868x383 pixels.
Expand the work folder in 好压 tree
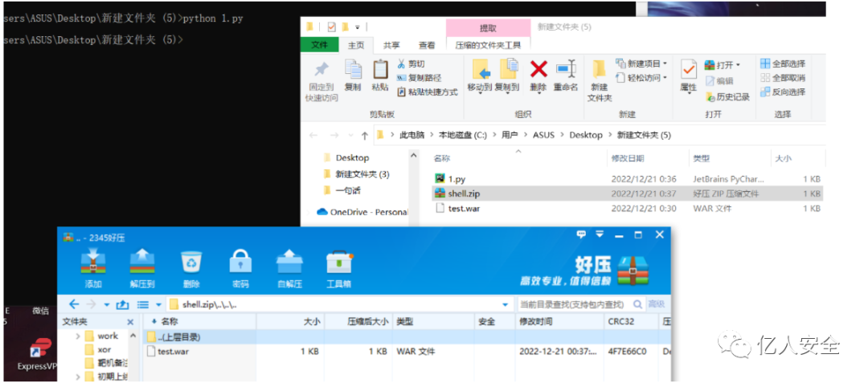point(78,336)
